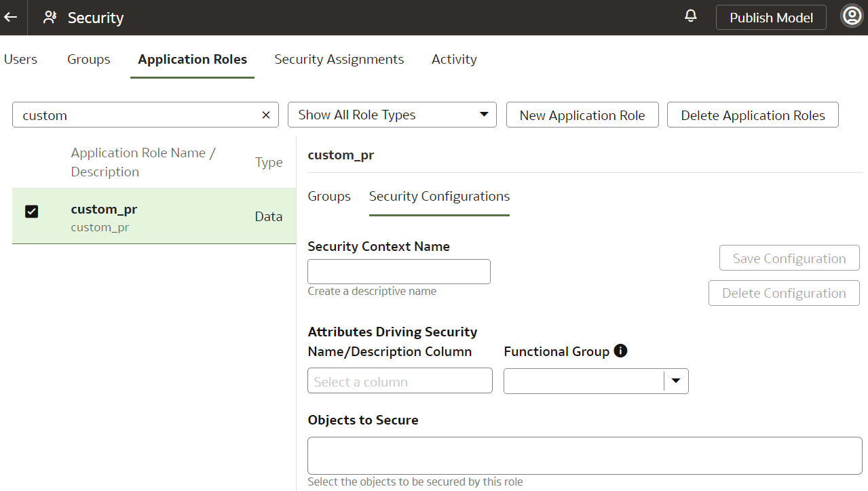Open the user profile avatar menu

(x=851, y=16)
